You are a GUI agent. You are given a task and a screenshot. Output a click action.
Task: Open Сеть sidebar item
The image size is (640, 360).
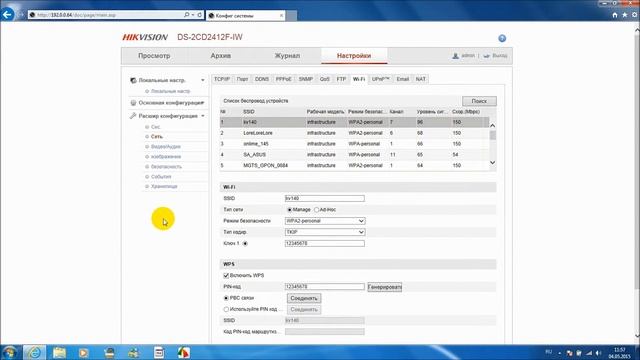[x=157, y=137]
